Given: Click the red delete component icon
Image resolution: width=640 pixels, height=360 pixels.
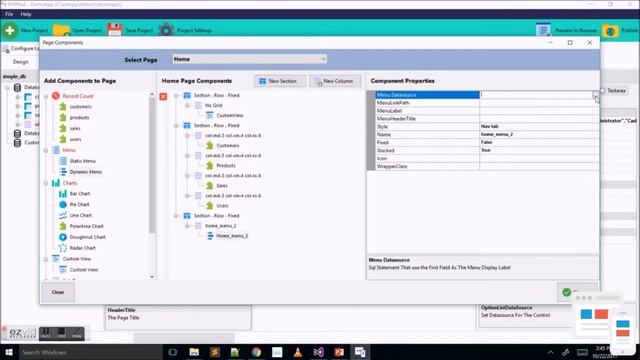Looking at the screenshot, I should click(163, 96).
